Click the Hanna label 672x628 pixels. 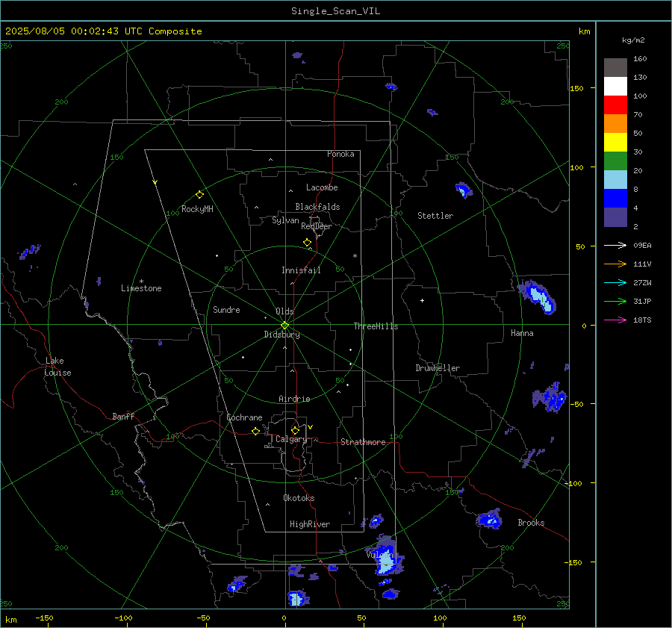[522, 333]
